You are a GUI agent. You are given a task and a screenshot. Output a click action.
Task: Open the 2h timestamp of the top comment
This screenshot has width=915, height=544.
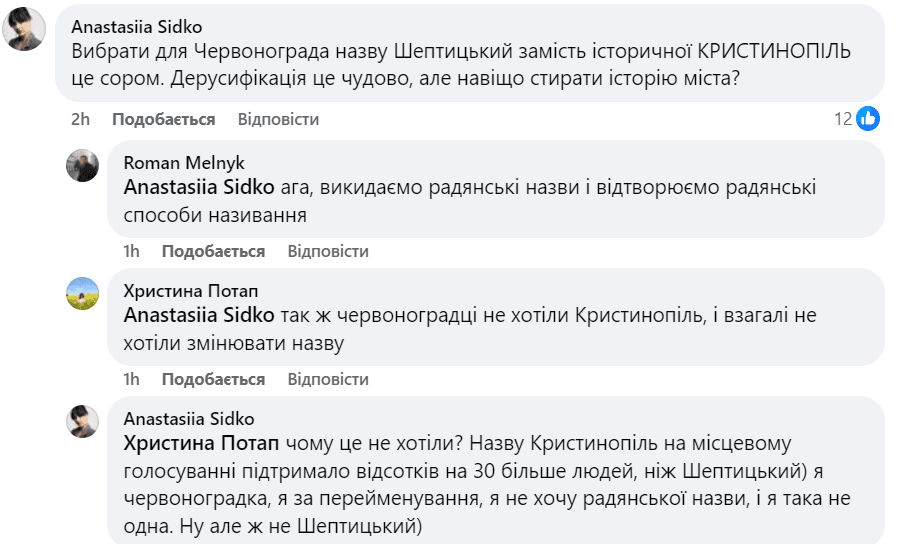click(x=81, y=119)
